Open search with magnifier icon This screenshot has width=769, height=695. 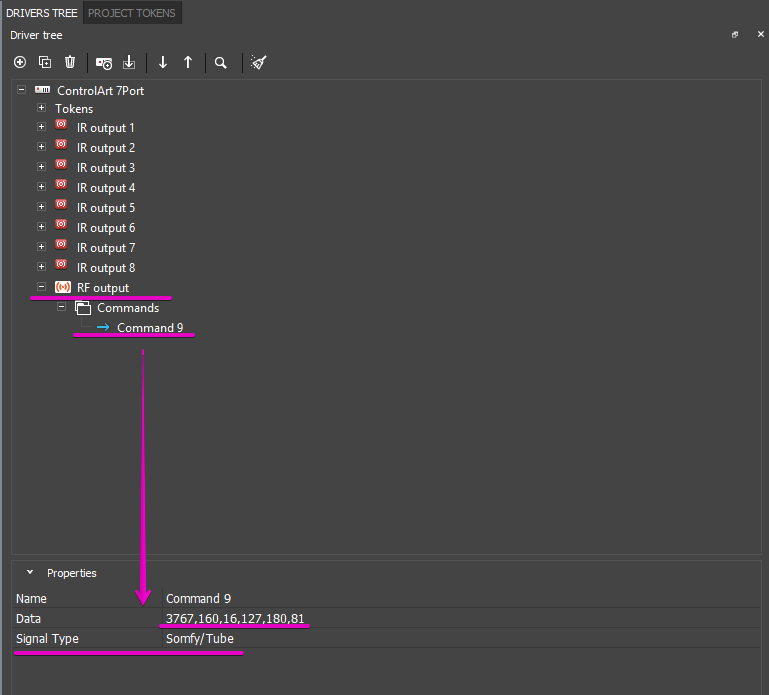click(x=221, y=62)
